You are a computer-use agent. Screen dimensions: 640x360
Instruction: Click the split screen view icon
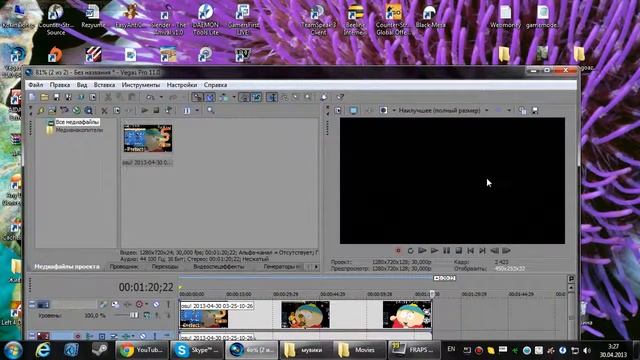[383, 111]
